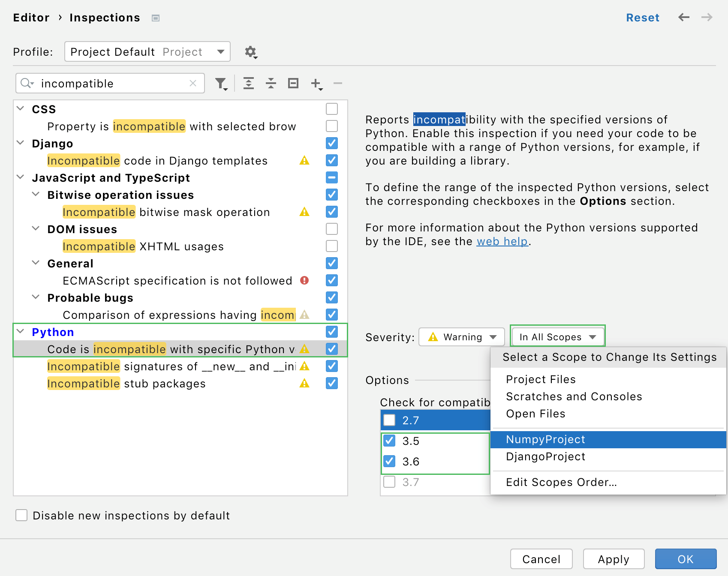Choose NumpyProject from the scope list
The height and width of the screenshot is (576, 728).
click(x=545, y=439)
